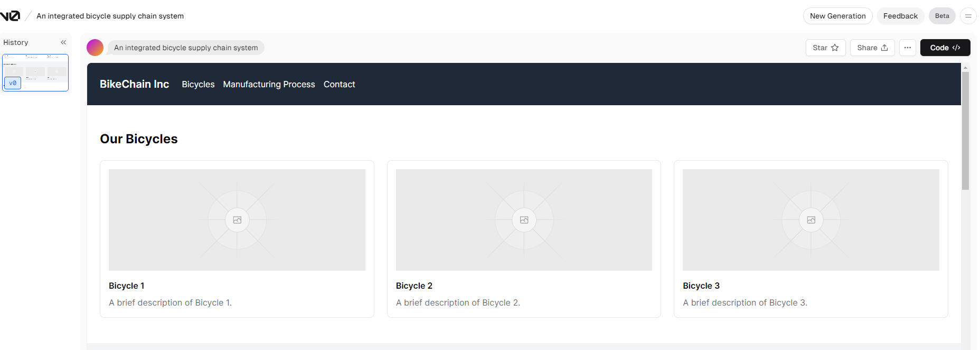The image size is (980, 350).
Task: Click the Bicycle 2 placeholder image icon
Action: click(x=524, y=220)
